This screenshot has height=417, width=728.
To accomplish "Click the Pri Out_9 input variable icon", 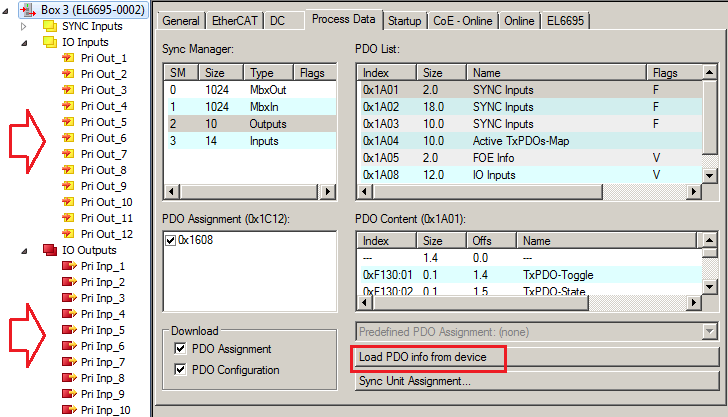I will tap(68, 186).
